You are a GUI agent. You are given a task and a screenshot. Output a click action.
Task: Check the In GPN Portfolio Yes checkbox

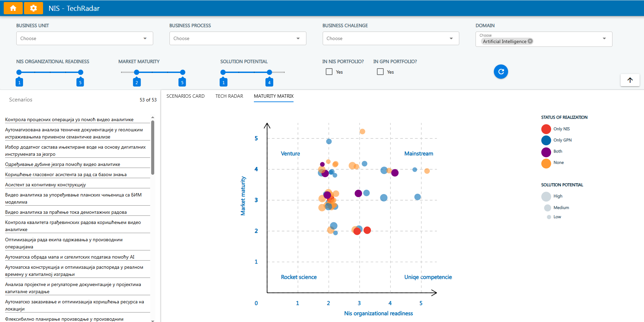380,72
